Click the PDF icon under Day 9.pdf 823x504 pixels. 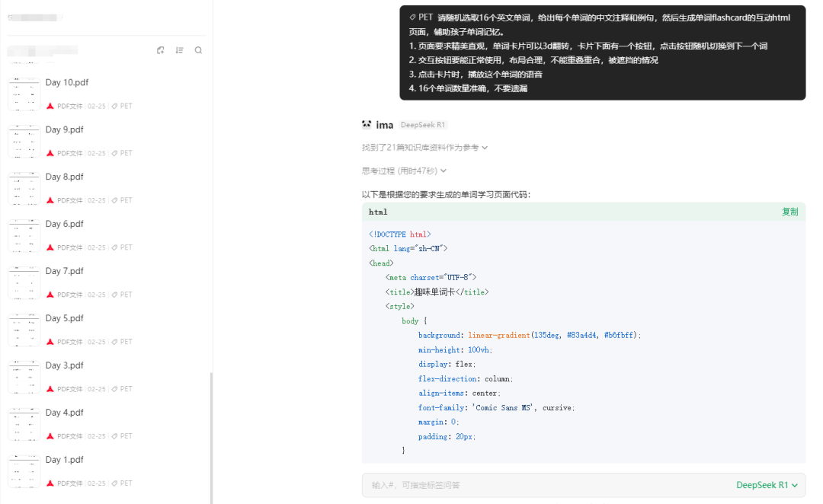click(50, 153)
